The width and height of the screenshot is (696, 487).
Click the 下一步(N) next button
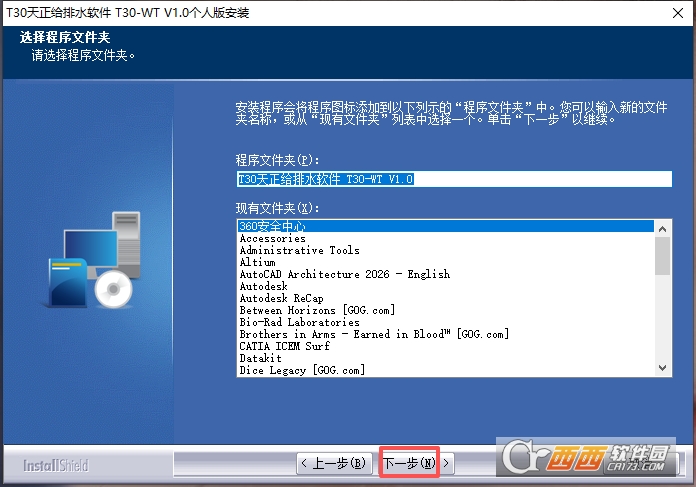(416, 463)
